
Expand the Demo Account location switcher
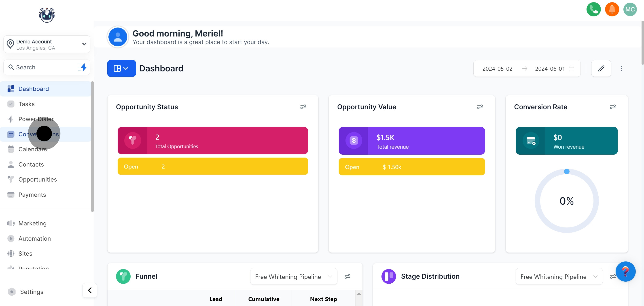47,44
